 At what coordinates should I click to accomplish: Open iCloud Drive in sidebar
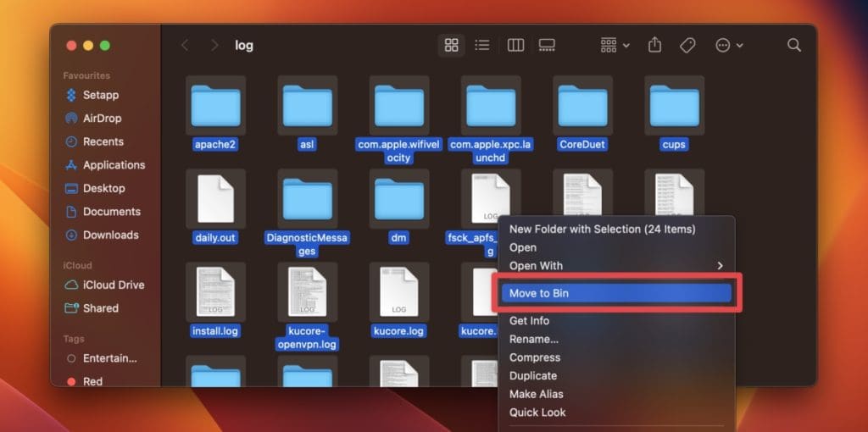pyautogui.click(x=113, y=285)
